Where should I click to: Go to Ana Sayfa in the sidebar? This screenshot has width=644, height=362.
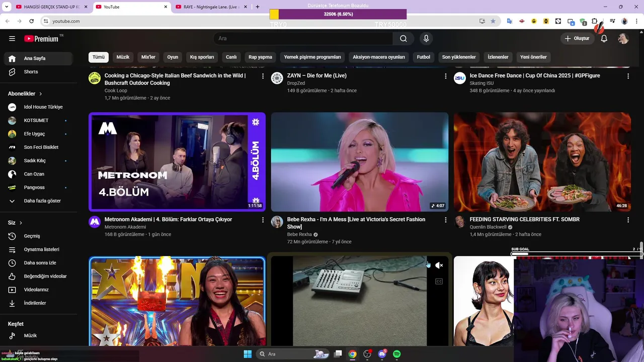click(38, 58)
